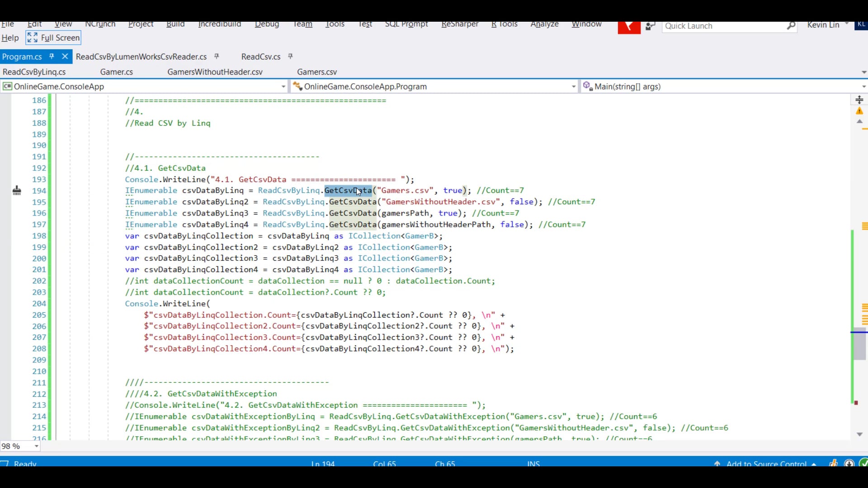Click the editor split-window handle icon
Image resolution: width=868 pixels, height=488 pixels.
click(x=859, y=100)
